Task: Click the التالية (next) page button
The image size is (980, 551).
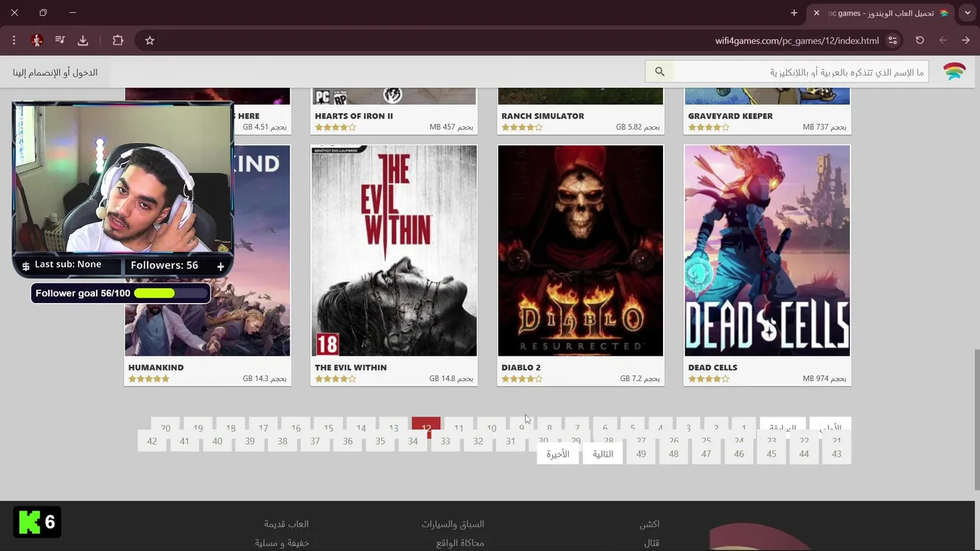Action: (x=603, y=454)
